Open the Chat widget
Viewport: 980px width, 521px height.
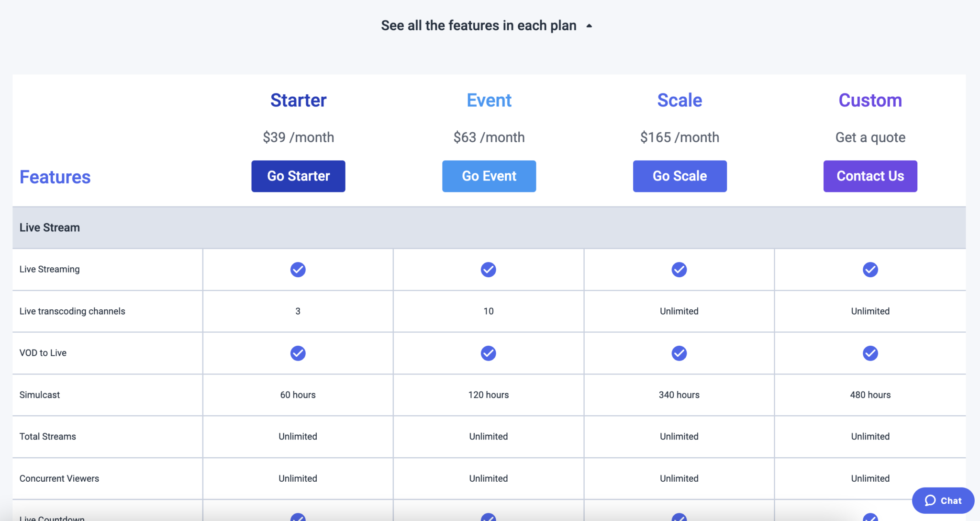coord(942,500)
